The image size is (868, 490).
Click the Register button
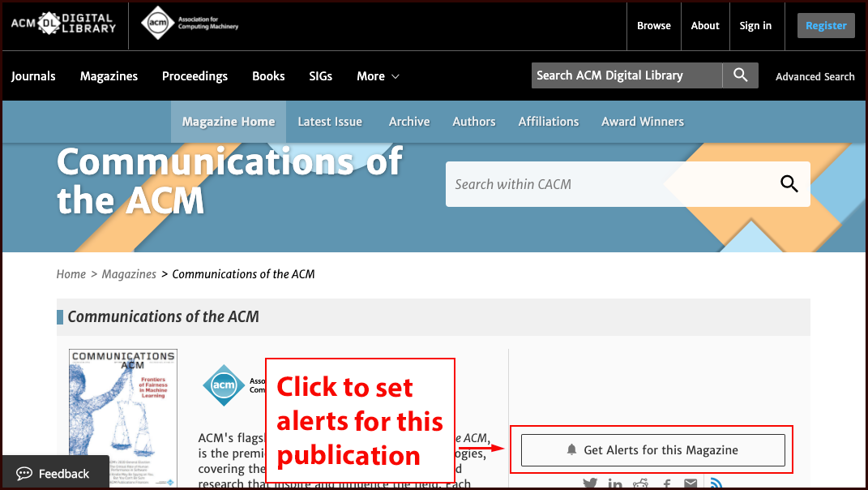click(x=826, y=25)
